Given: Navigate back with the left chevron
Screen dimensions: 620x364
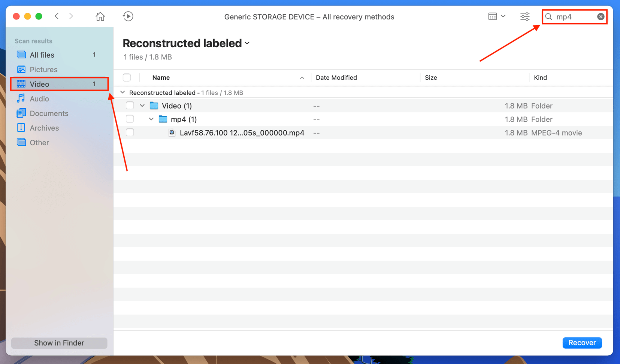Looking at the screenshot, I should pos(57,16).
